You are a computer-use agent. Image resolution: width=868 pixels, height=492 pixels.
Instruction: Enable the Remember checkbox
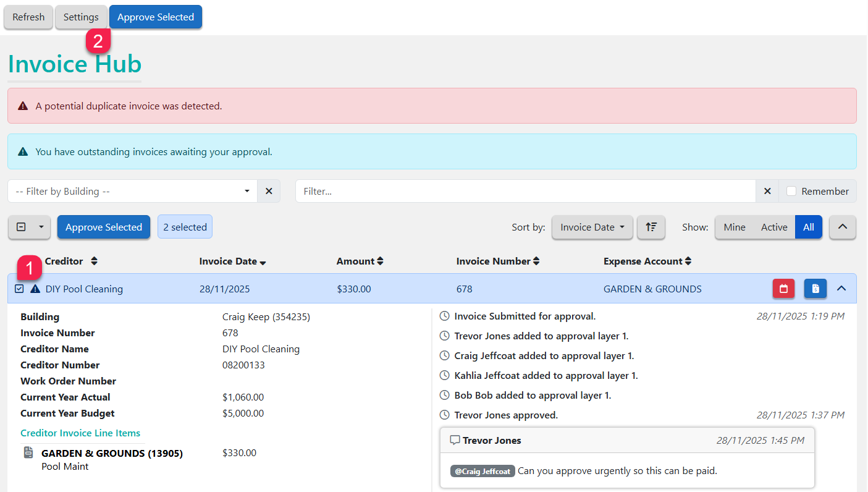click(791, 192)
